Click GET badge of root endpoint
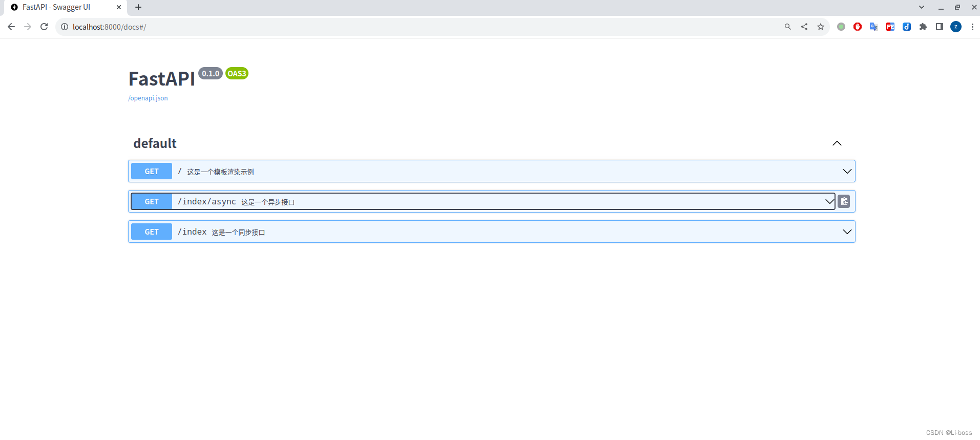This screenshot has width=980, height=440. pos(152,171)
